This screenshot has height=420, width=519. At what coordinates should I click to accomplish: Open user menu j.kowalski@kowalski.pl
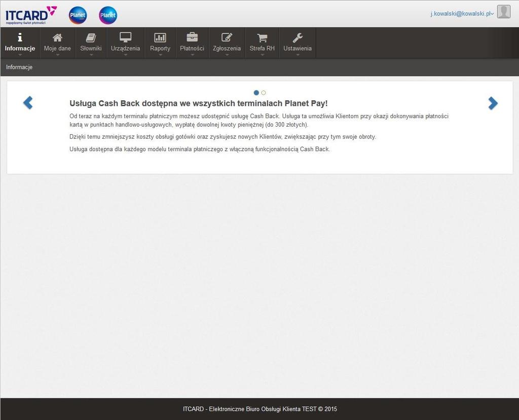pyautogui.click(x=462, y=14)
